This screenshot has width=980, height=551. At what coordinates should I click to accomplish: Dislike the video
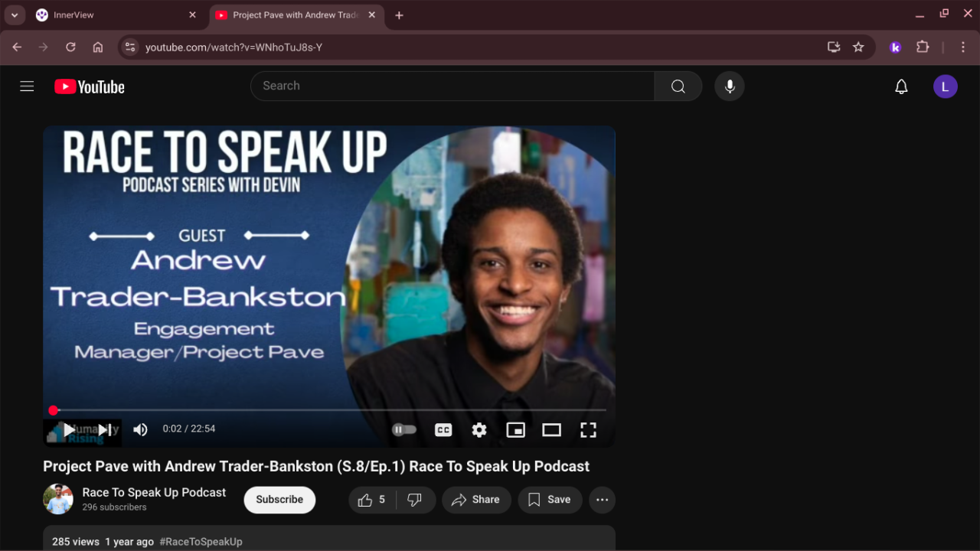pos(415,500)
